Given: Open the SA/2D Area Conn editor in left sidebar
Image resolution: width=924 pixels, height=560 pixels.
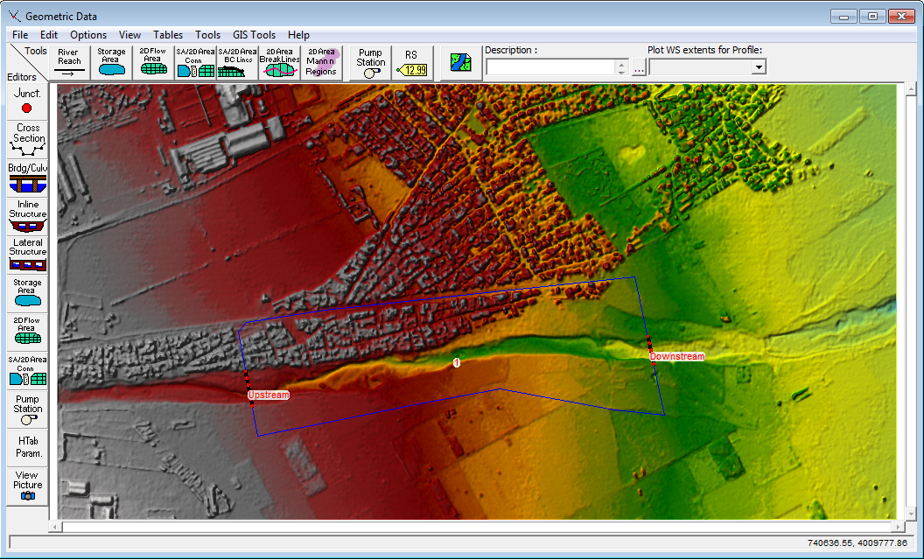Looking at the screenshot, I should tap(27, 370).
